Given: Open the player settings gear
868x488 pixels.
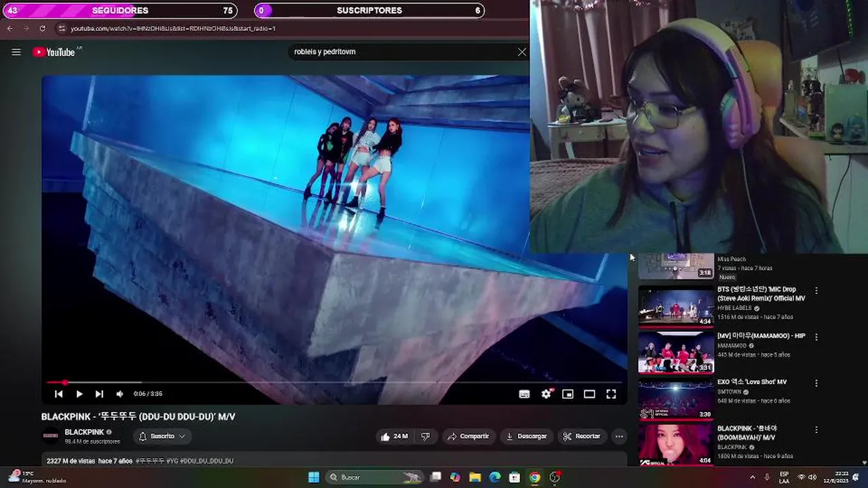Looking at the screenshot, I should click(x=546, y=394).
